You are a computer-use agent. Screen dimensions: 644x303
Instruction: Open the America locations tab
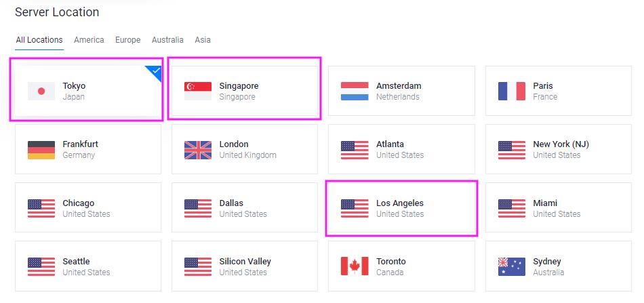(89, 40)
